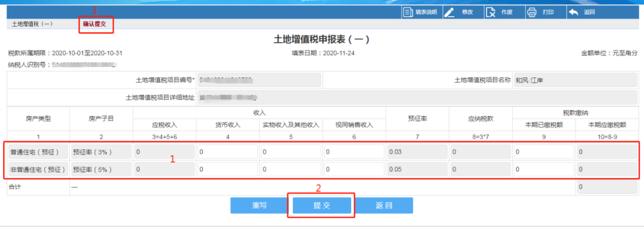Click the 土地增值税申报表（一）title

(321, 40)
